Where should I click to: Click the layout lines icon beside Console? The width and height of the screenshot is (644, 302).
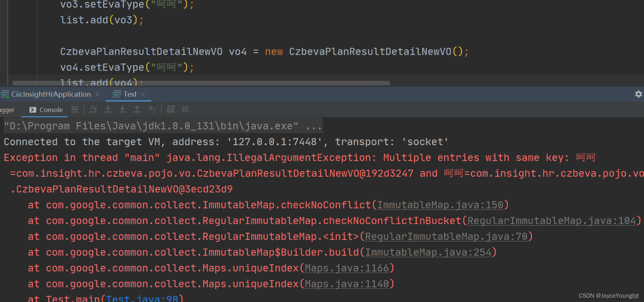(75, 110)
